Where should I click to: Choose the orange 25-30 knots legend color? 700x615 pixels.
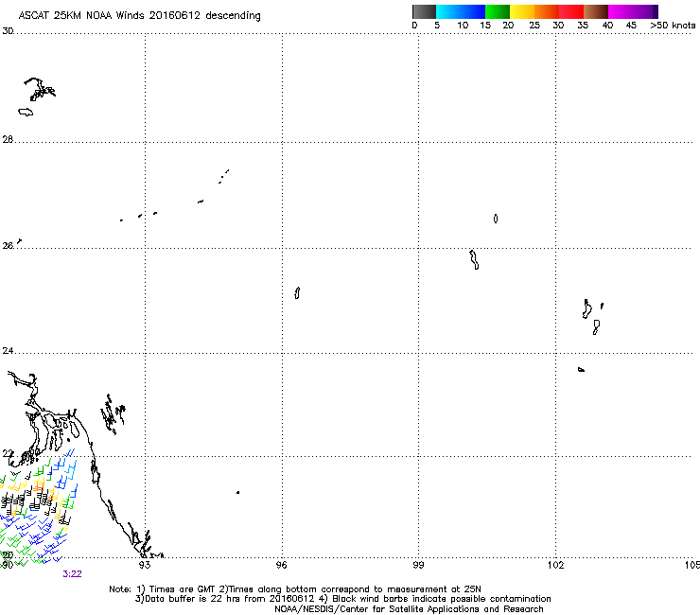547,11
